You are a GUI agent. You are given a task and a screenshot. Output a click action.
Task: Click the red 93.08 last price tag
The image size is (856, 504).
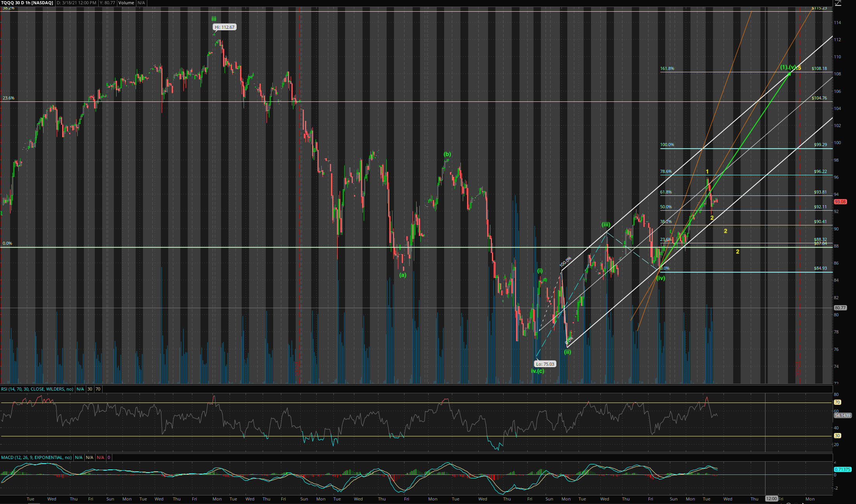click(840, 202)
